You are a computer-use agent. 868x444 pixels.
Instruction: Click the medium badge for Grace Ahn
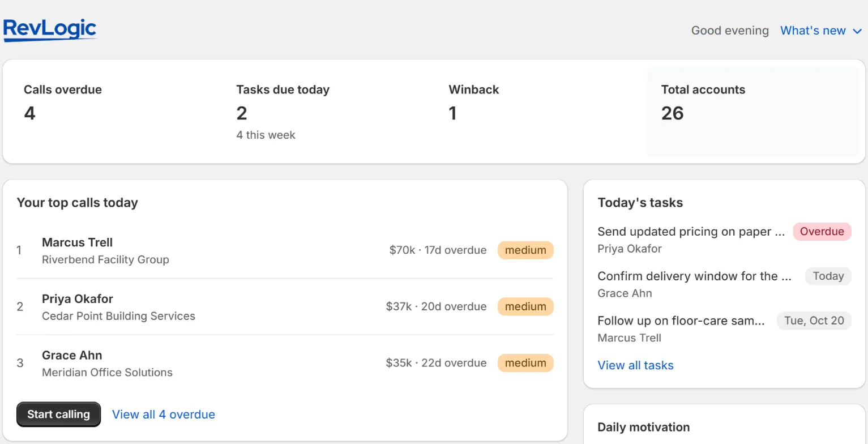pos(525,363)
